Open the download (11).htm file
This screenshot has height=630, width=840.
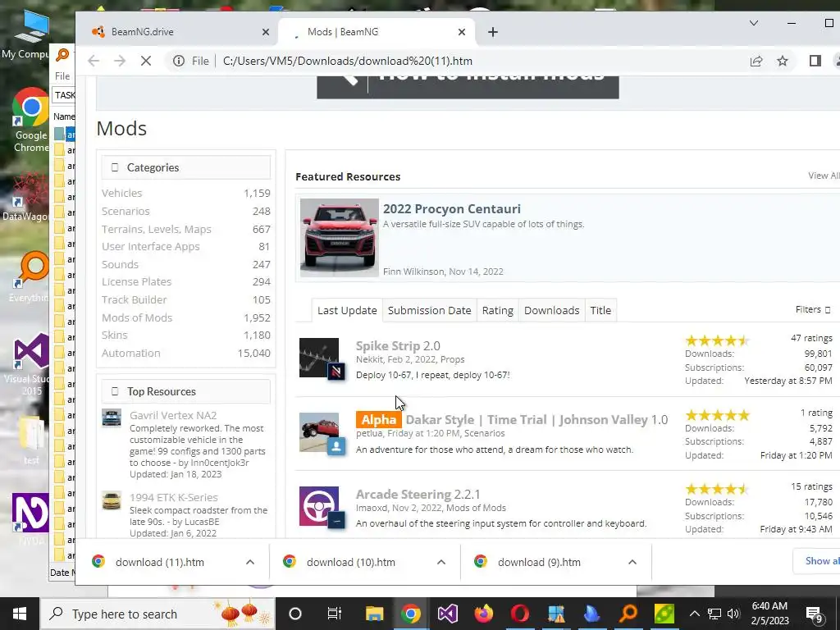click(x=160, y=562)
